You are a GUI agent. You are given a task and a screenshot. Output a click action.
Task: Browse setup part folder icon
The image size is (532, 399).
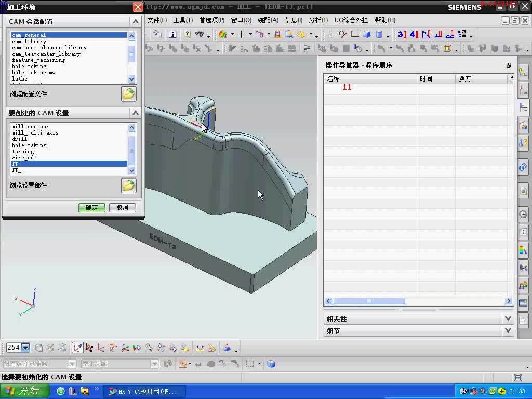pyautogui.click(x=129, y=185)
